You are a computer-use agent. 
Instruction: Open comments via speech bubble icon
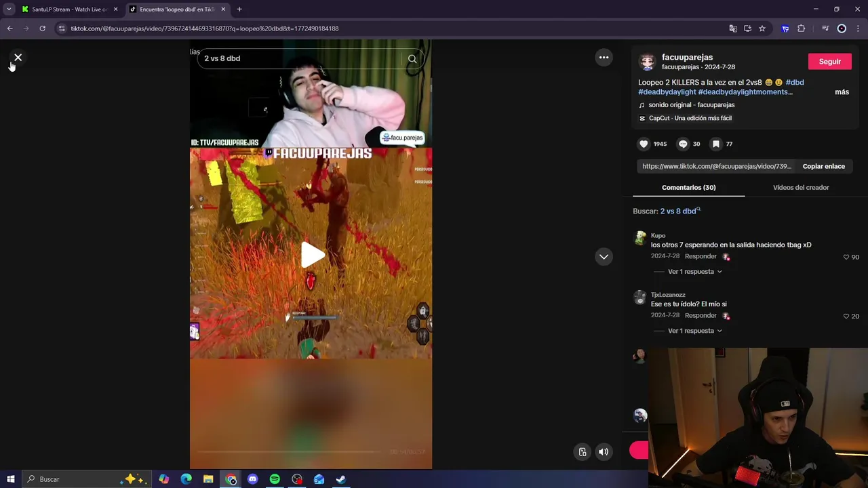(683, 144)
